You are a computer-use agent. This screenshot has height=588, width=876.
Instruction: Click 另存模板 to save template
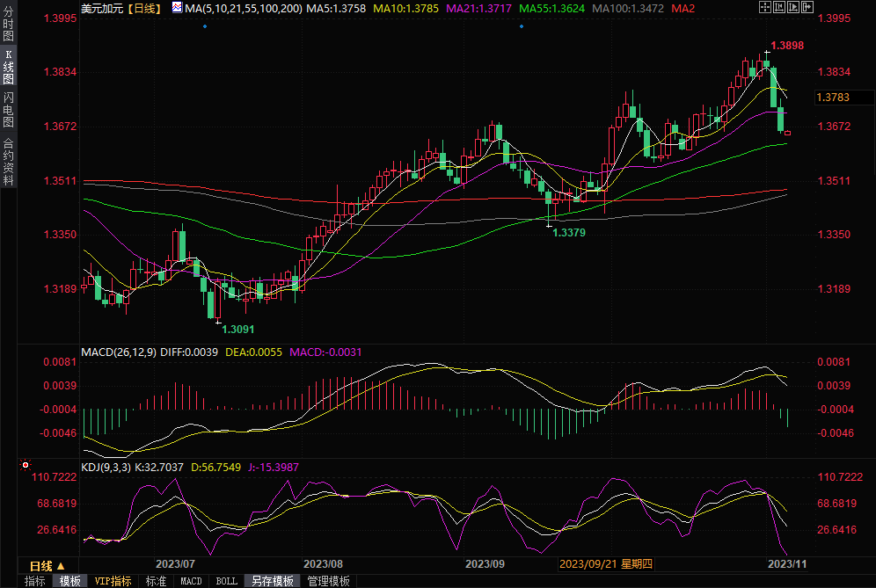pos(272,581)
